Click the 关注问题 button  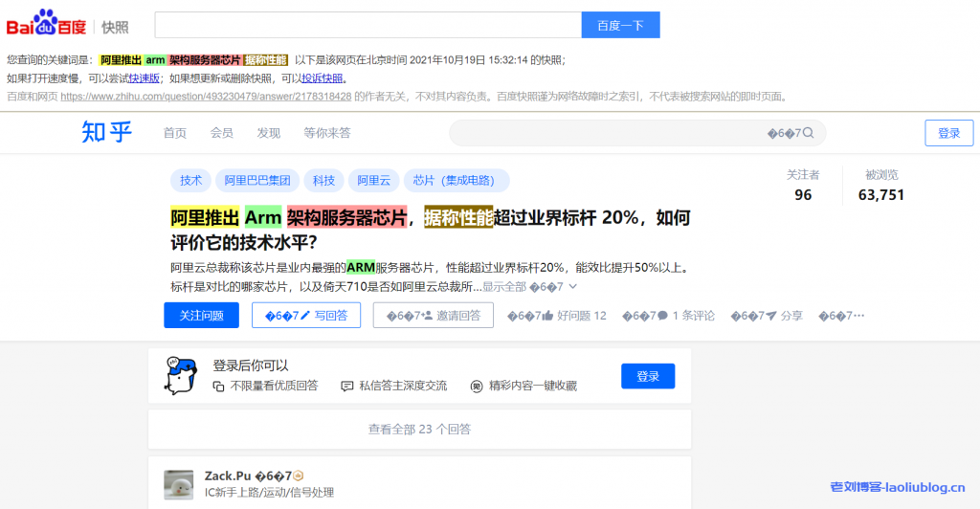(201, 316)
